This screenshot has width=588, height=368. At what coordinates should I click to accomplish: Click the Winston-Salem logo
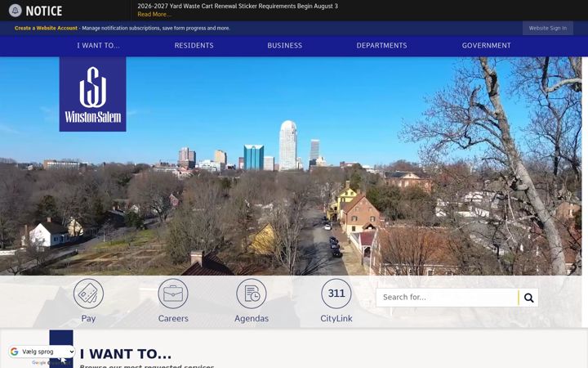(x=92, y=94)
